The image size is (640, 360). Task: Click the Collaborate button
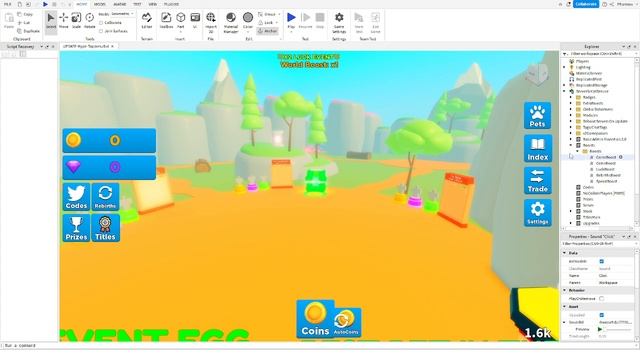click(x=586, y=4)
